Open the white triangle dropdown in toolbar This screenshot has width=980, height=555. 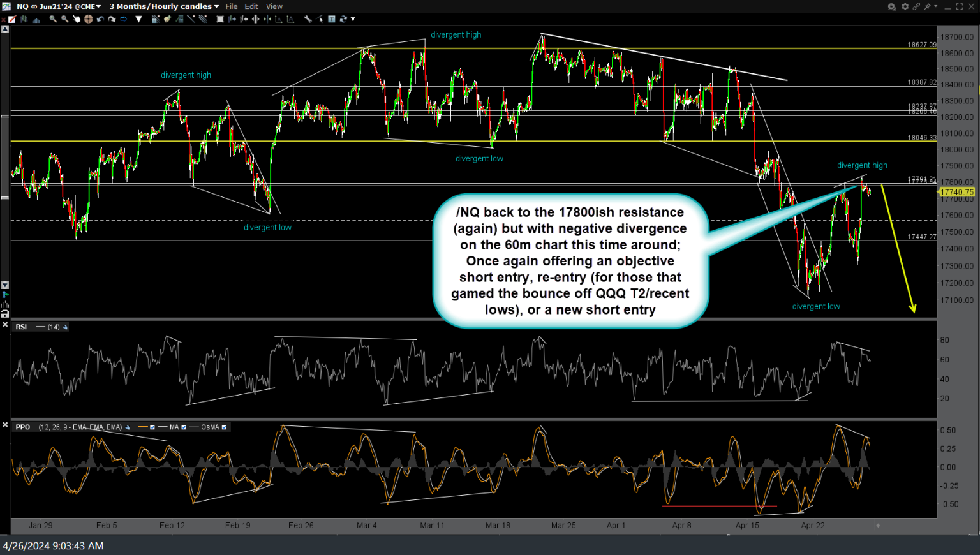point(138,19)
